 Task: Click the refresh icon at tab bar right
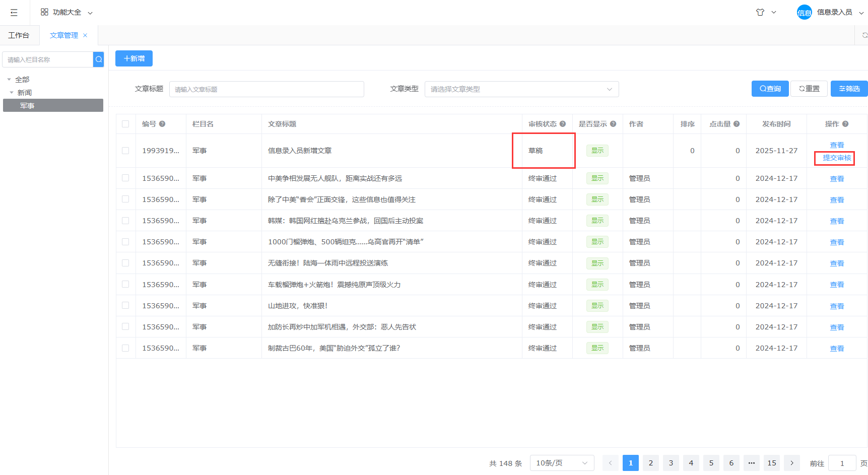click(864, 35)
